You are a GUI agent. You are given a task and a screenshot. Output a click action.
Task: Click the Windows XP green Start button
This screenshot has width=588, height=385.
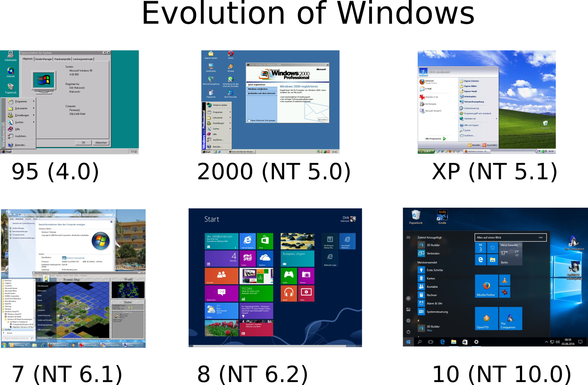click(426, 152)
